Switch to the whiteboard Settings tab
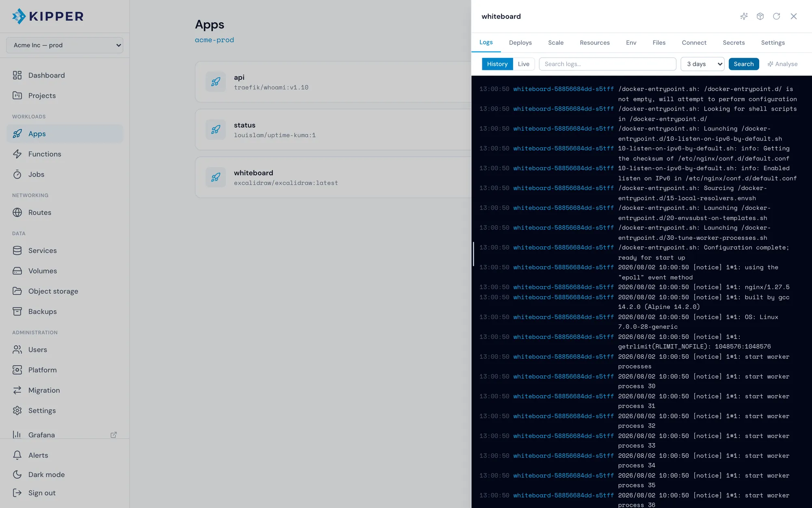812x508 pixels. point(773,43)
